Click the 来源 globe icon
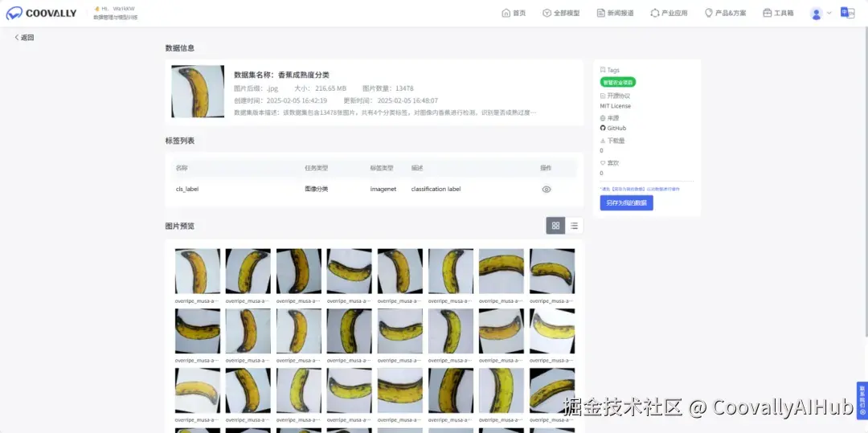The image size is (868, 433). coord(603,118)
